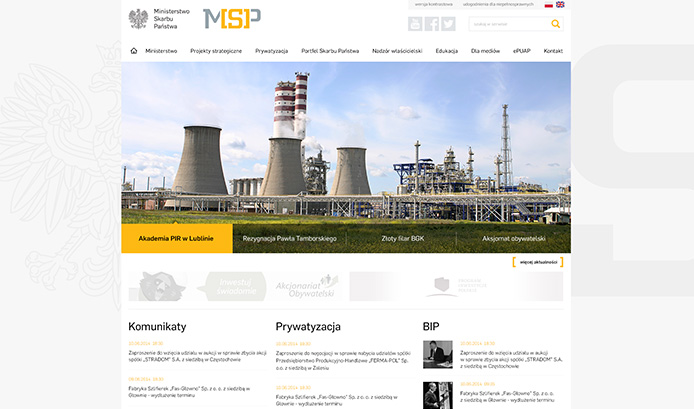Select the Złoty filar BGK slide tab
694x409 pixels.
point(402,238)
